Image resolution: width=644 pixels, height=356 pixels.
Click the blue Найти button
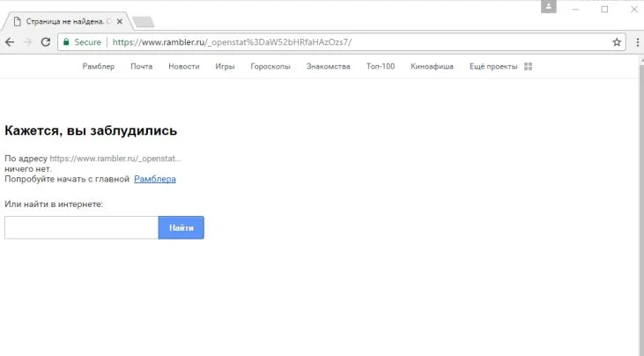coord(181,227)
